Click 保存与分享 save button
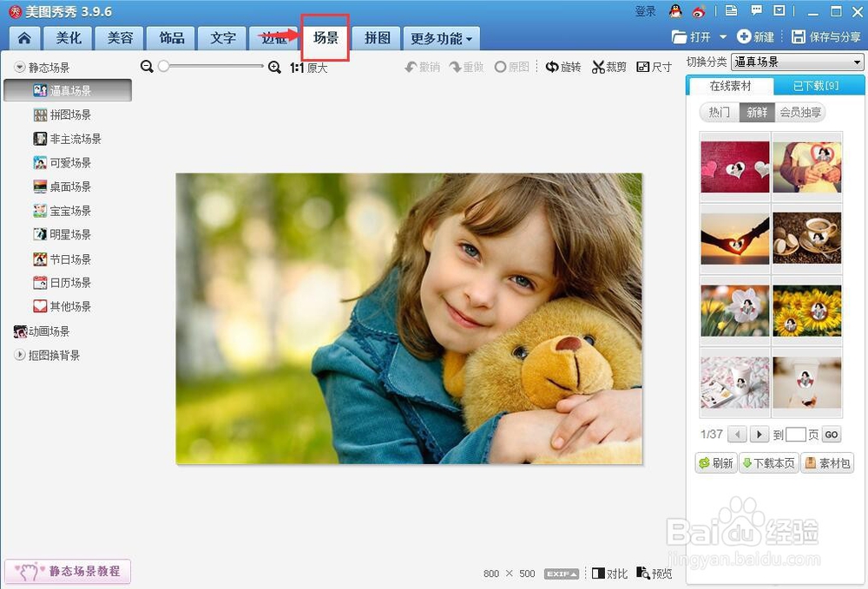 pyautogui.click(x=826, y=37)
